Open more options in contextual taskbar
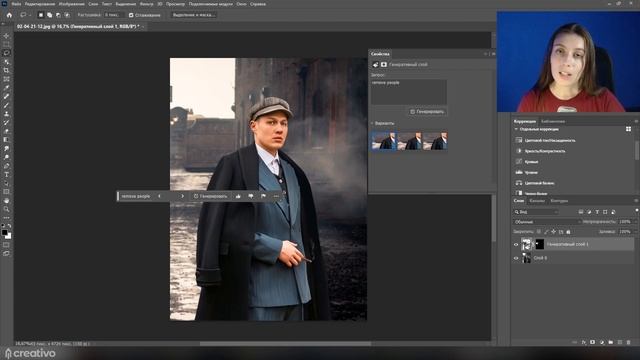The image size is (640, 360). click(276, 196)
